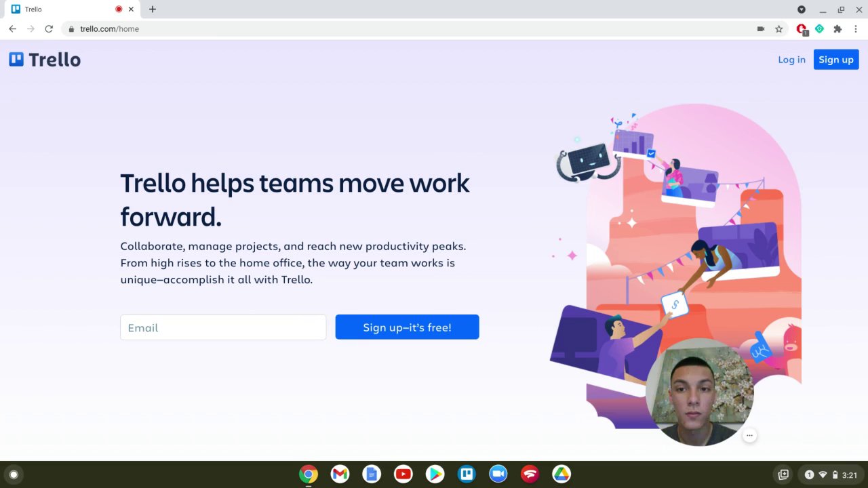This screenshot has height=488, width=868.
Task: Focus the Email input field
Action: click(x=223, y=327)
